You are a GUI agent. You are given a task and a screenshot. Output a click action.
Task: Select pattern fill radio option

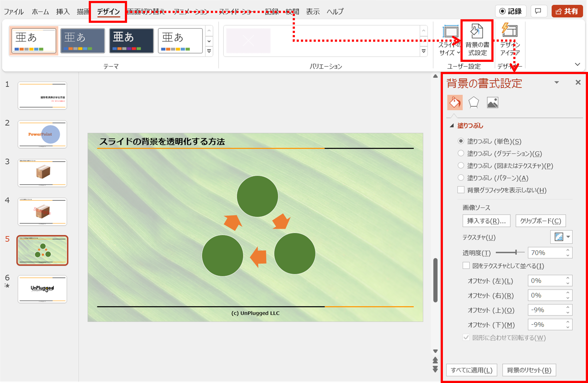coord(461,178)
